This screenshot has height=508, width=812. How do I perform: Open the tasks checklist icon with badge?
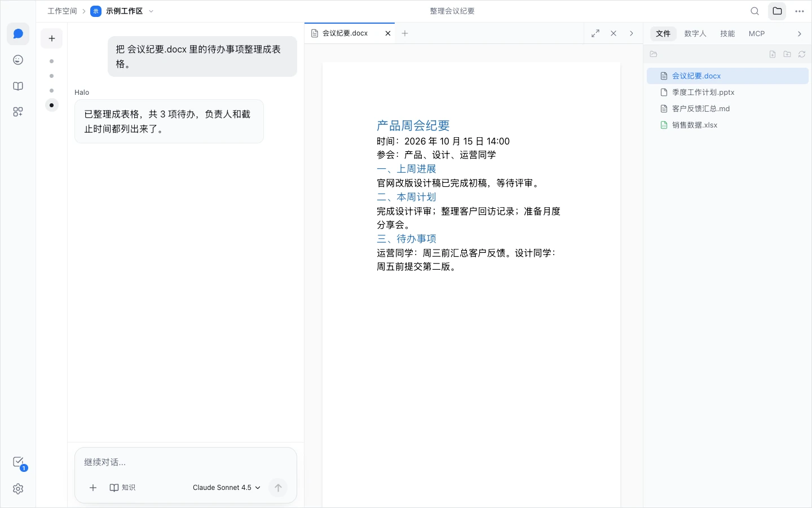coord(18,462)
